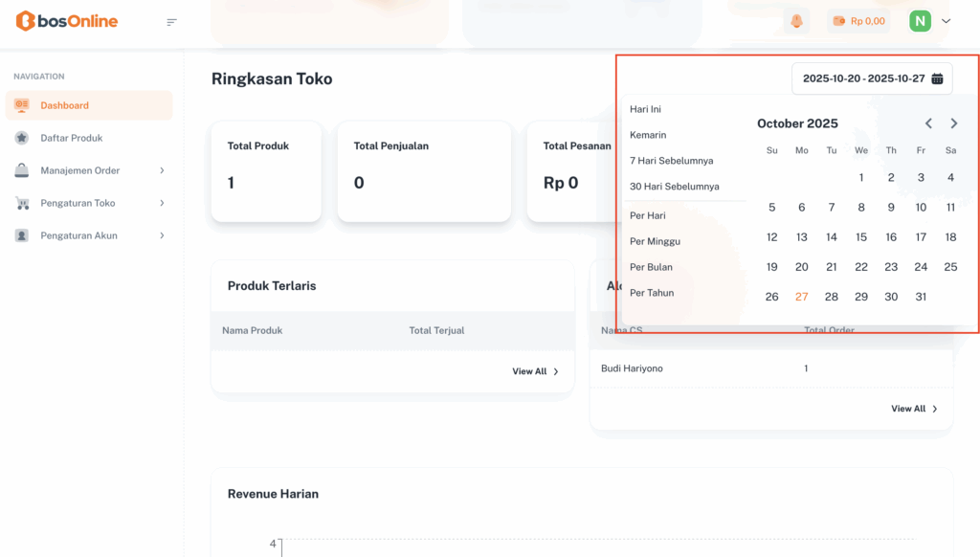This screenshot has width=980, height=557.
Task: Open Daftar Produk from the sidebar
Action: pos(71,138)
